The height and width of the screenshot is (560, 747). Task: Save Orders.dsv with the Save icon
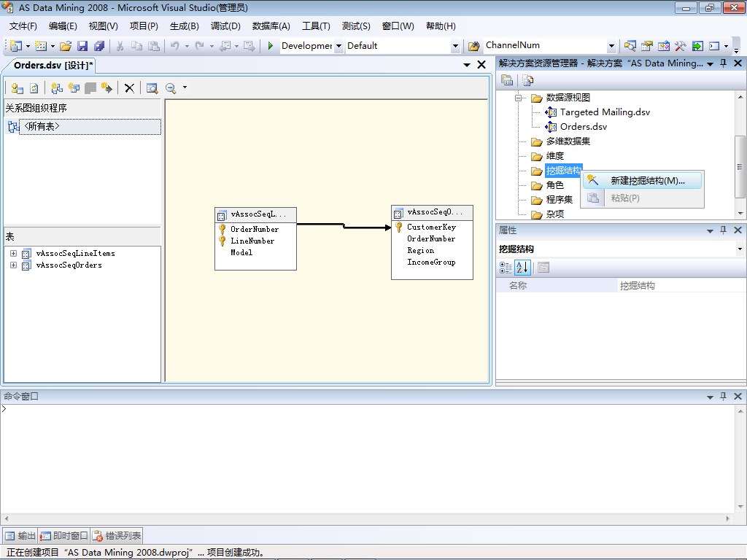click(82, 46)
